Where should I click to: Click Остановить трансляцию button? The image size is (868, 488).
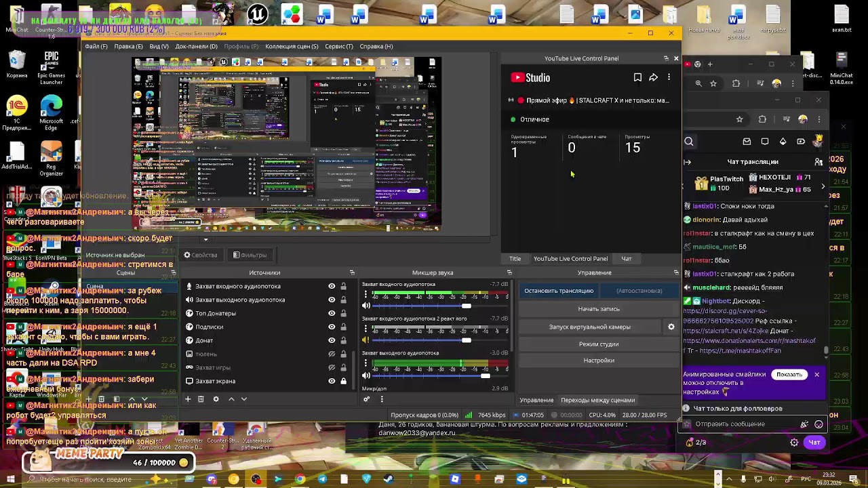[x=559, y=291]
